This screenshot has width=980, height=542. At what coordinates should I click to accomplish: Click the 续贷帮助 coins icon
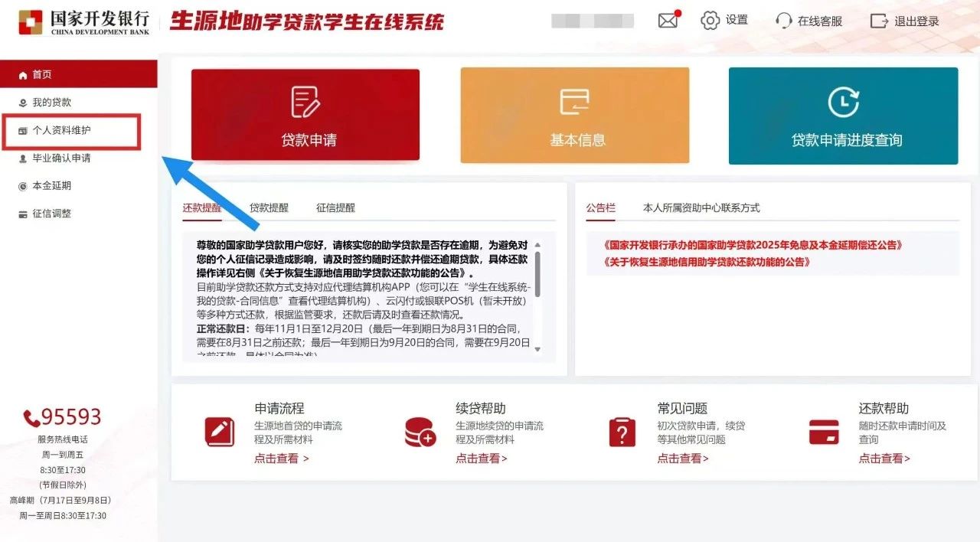tap(420, 433)
